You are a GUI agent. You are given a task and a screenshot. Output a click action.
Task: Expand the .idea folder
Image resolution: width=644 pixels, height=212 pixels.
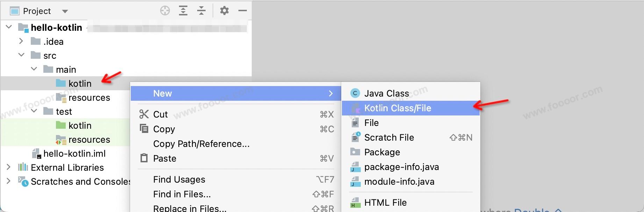click(21, 41)
